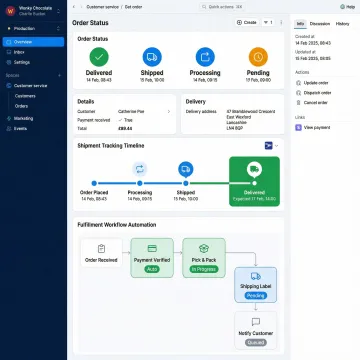Click the customer name Catherine Pae

point(131,112)
